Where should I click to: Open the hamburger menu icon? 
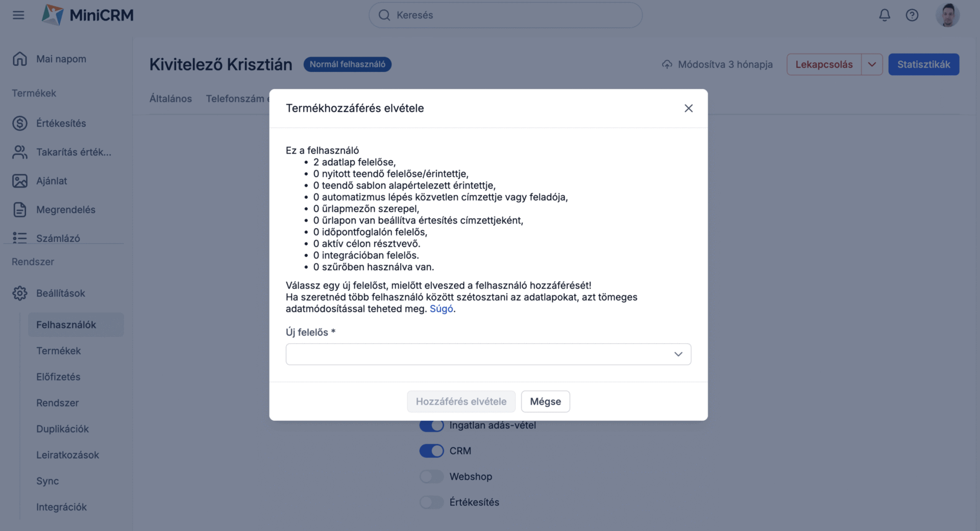click(x=18, y=15)
